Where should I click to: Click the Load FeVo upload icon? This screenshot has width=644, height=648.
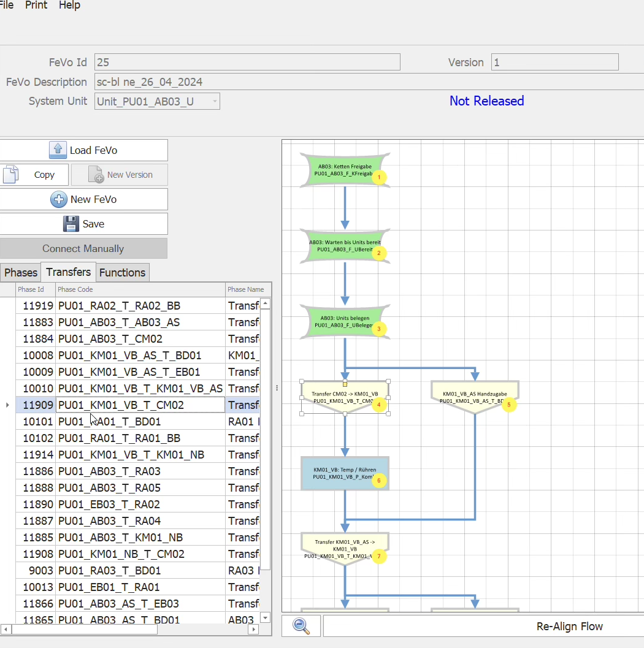coord(58,150)
